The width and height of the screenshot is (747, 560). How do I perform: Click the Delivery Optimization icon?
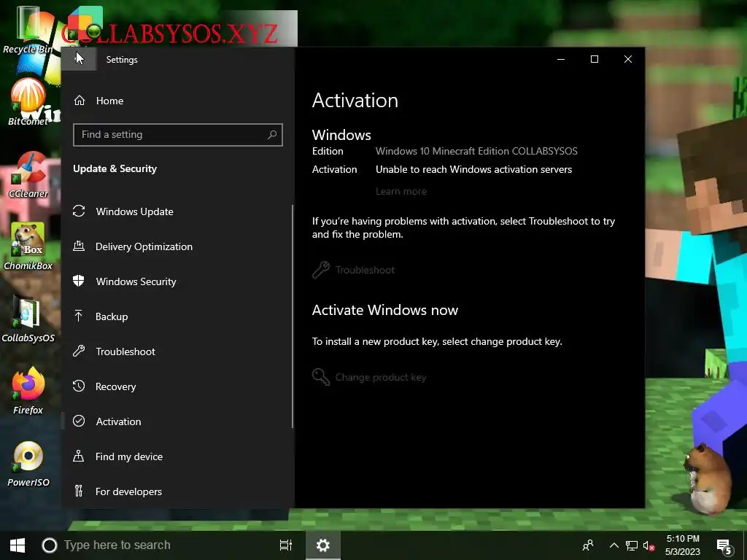(79, 246)
